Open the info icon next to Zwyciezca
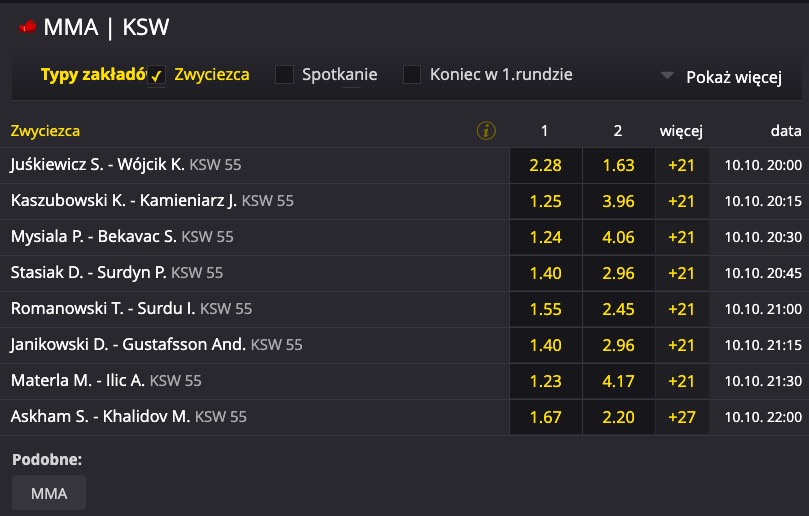The image size is (809, 516). (486, 131)
